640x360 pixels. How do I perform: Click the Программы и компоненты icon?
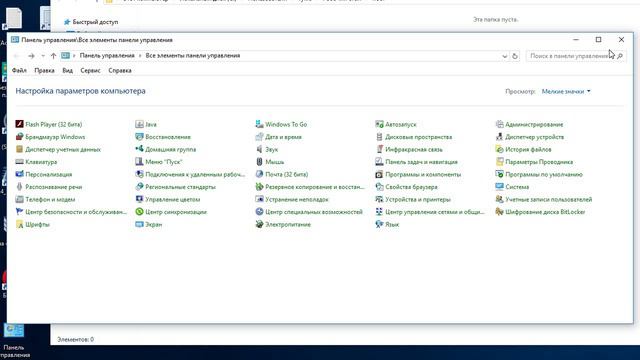(379, 174)
